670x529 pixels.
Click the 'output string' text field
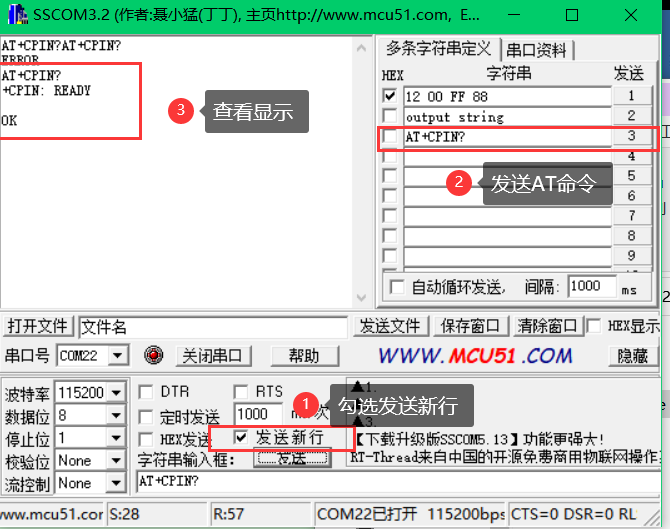tap(508, 117)
